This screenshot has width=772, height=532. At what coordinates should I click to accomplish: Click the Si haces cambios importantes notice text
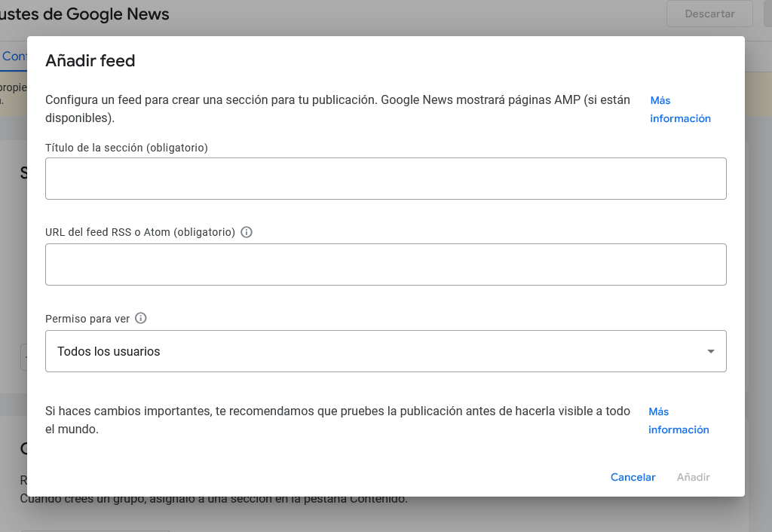337,420
